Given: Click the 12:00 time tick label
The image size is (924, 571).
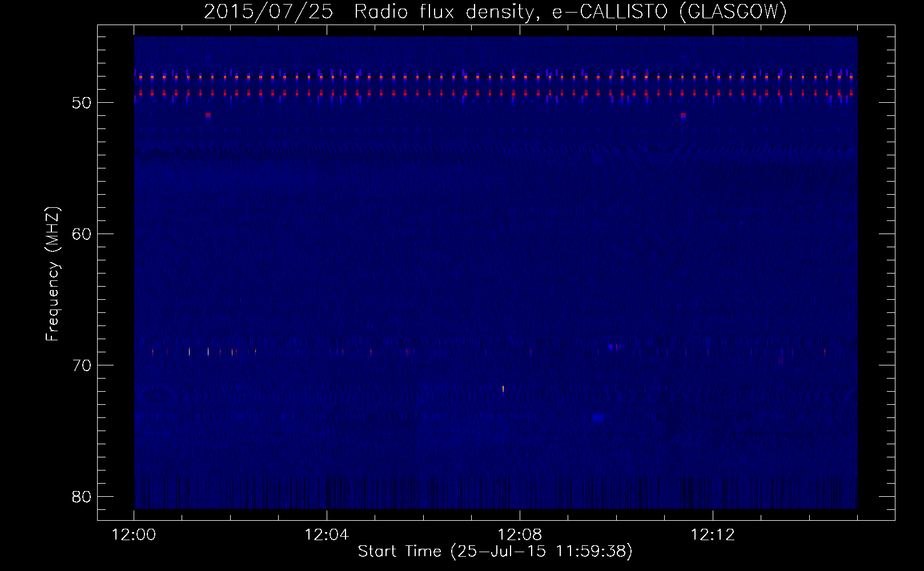Looking at the screenshot, I should 134,535.
